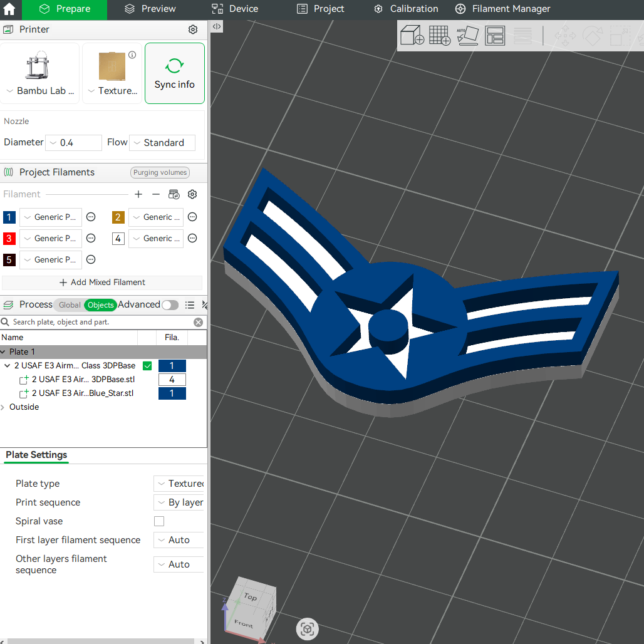Click the compare presets icon

[x=204, y=304]
